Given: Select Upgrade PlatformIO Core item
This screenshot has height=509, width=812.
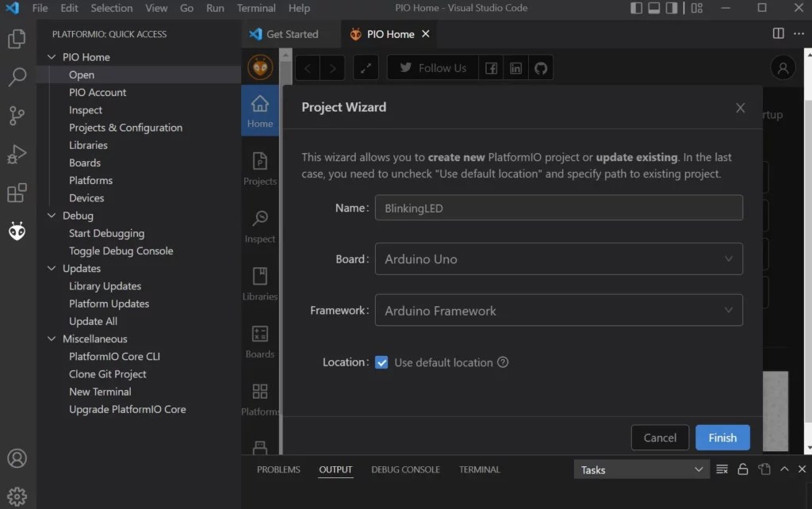Looking at the screenshot, I should (128, 409).
